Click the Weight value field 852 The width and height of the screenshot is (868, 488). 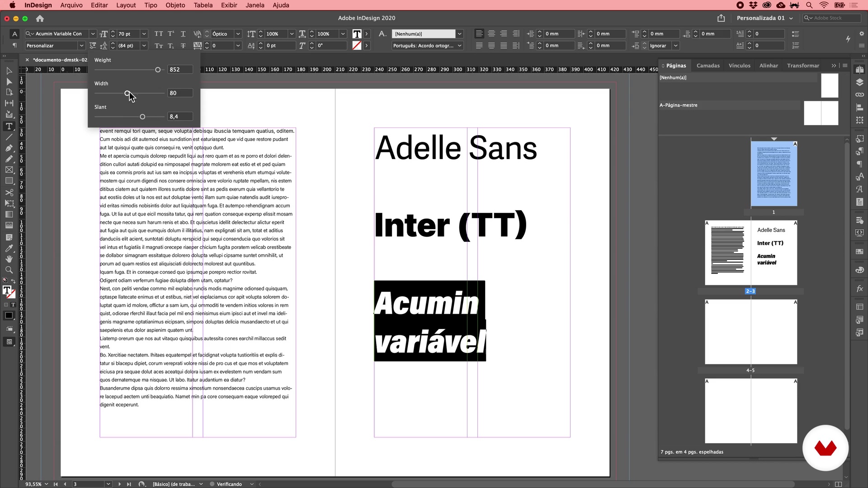[x=180, y=70]
